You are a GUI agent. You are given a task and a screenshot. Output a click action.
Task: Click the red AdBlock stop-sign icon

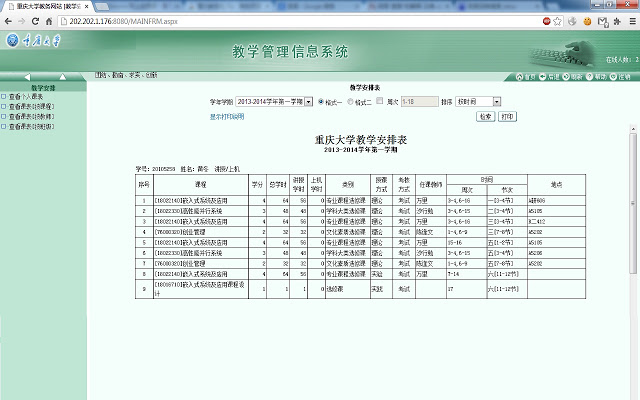pos(547,21)
